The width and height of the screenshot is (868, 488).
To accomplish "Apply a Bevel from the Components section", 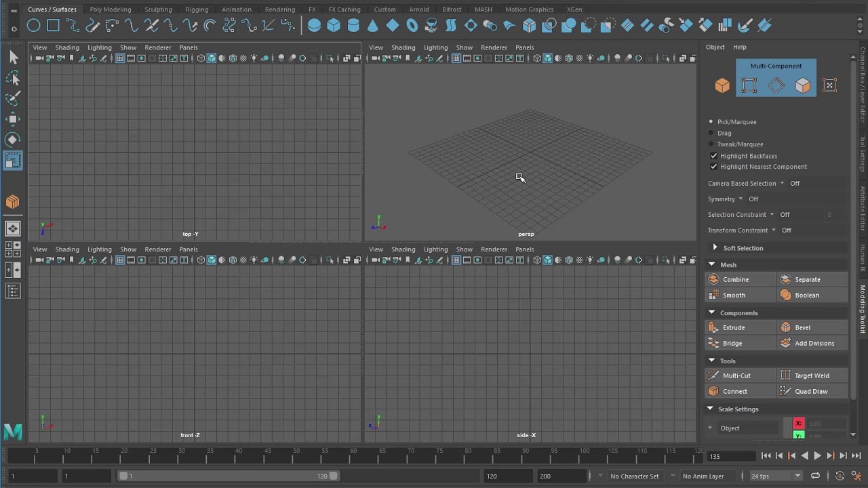I will [x=812, y=327].
